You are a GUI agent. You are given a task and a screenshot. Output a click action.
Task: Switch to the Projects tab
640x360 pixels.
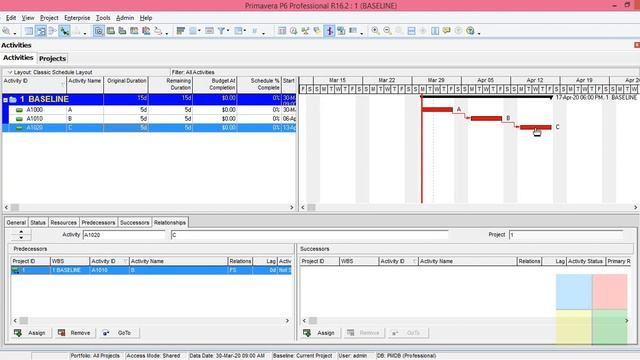pos(52,59)
